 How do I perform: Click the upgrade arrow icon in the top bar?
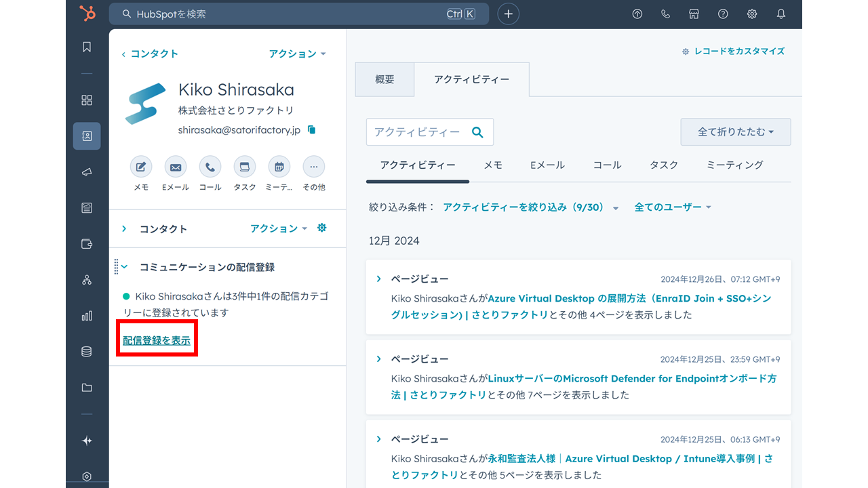(x=637, y=14)
